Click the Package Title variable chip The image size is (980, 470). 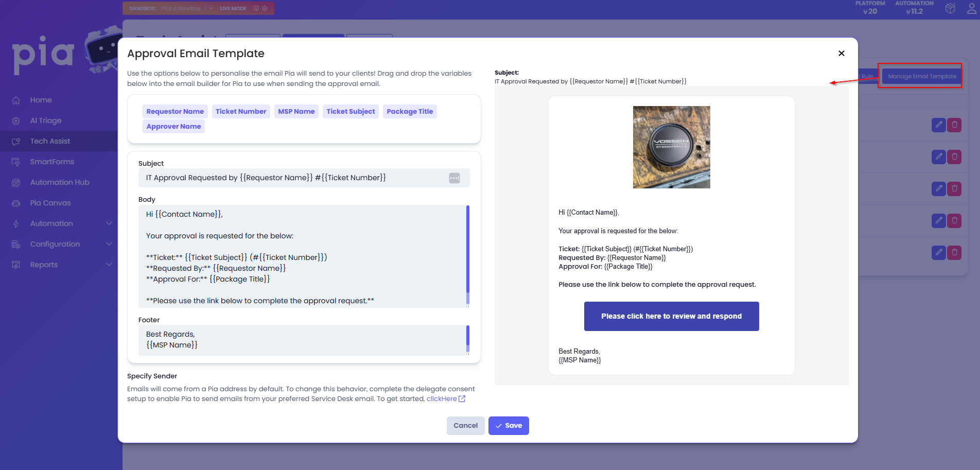click(410, 112)
